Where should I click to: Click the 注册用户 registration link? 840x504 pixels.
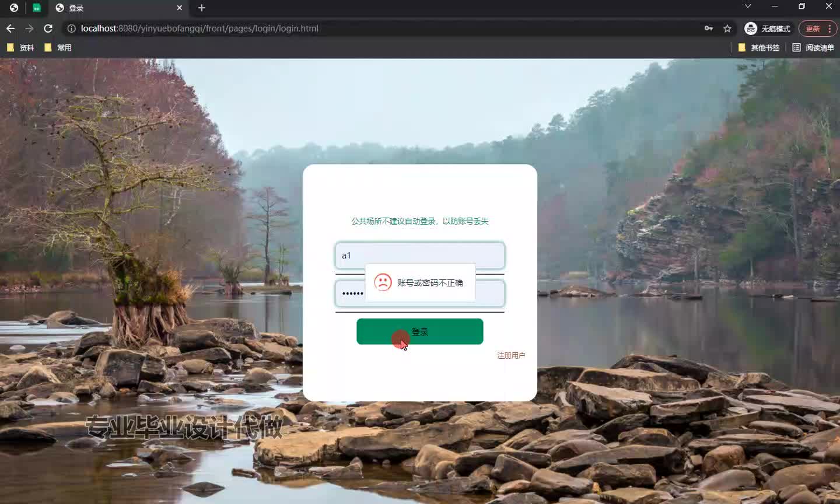(510, 354)
